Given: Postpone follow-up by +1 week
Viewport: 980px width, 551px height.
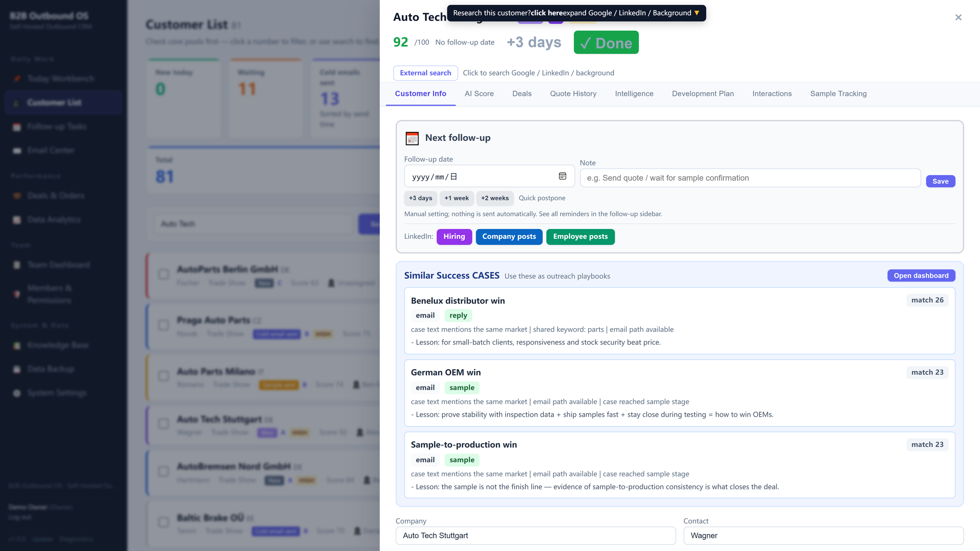Looking at the screenshot, I should (x=457, y=198).
